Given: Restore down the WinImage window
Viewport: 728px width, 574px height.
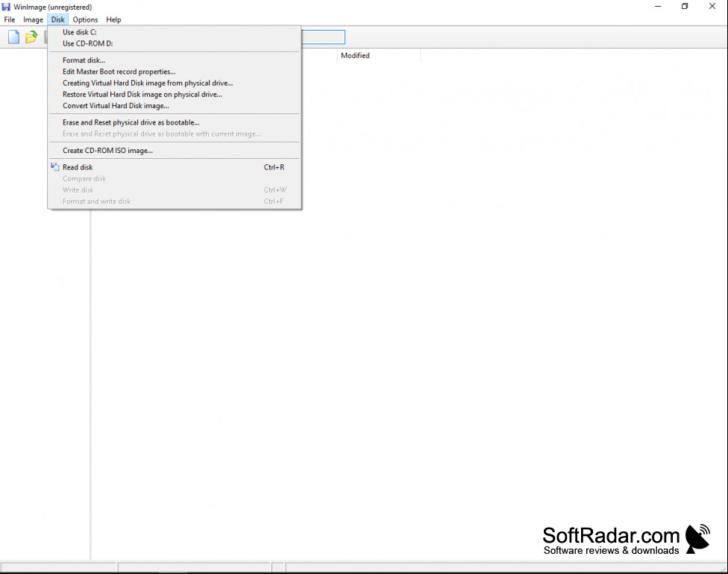Looking at the screenshot, I should pyautogui.click(x=685, y=7).
